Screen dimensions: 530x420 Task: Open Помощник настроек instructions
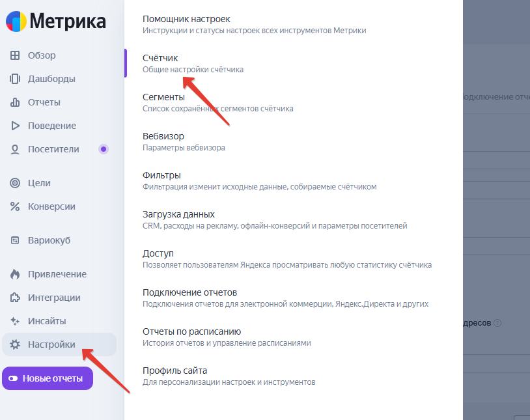pyautogui.click(x=186, y=20)
